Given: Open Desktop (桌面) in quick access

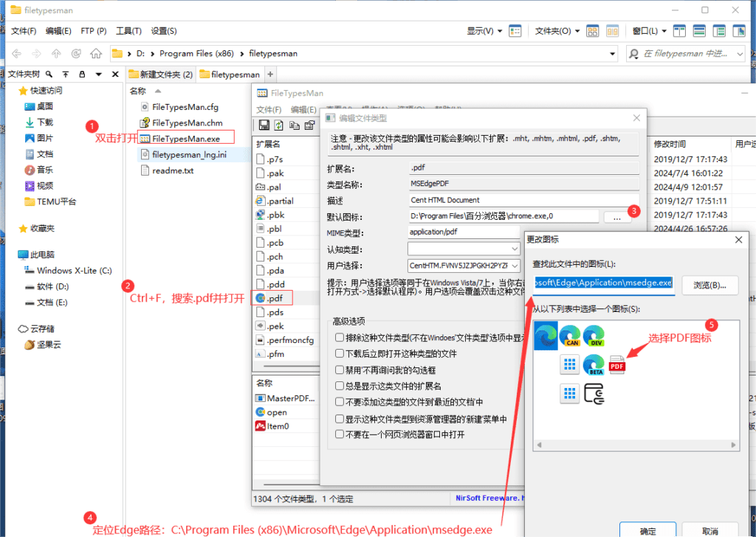Looking at the screenshot, I should coord(38,106).
